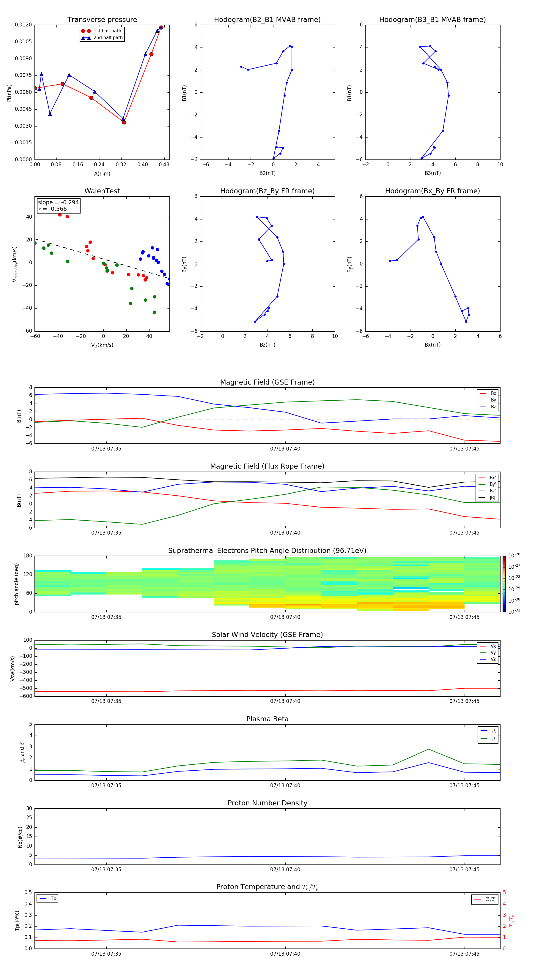This screenshot has width=535, height=980.
Task: Click the "pitch angle (deg)" axis label
Action: [16, 584]
